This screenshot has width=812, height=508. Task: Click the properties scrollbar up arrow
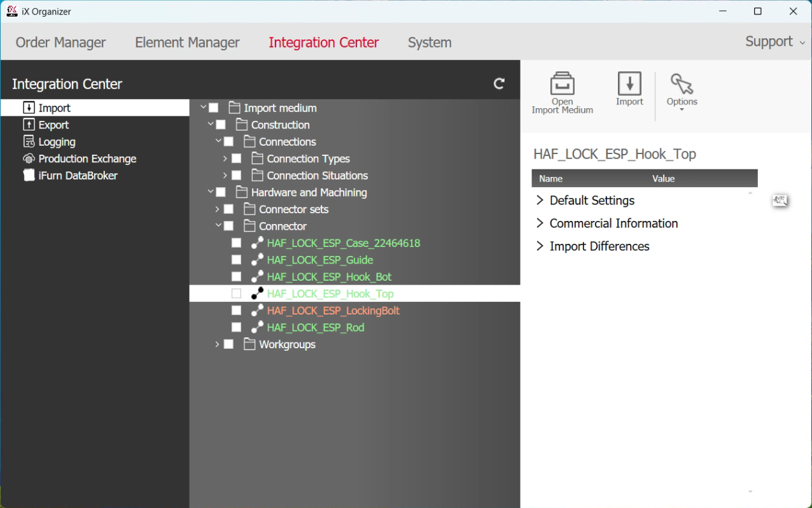750,192
